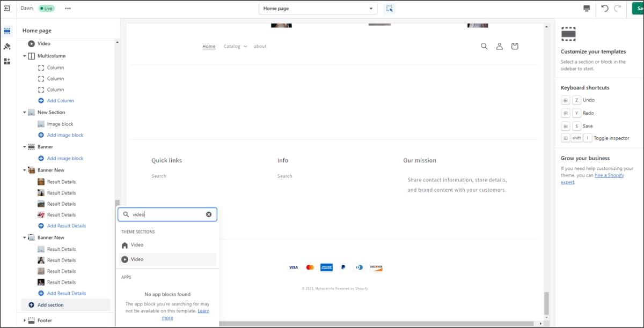Click the shopping cart icon in preview
Viewport: 644px width, 328px height.
point(515,47)
